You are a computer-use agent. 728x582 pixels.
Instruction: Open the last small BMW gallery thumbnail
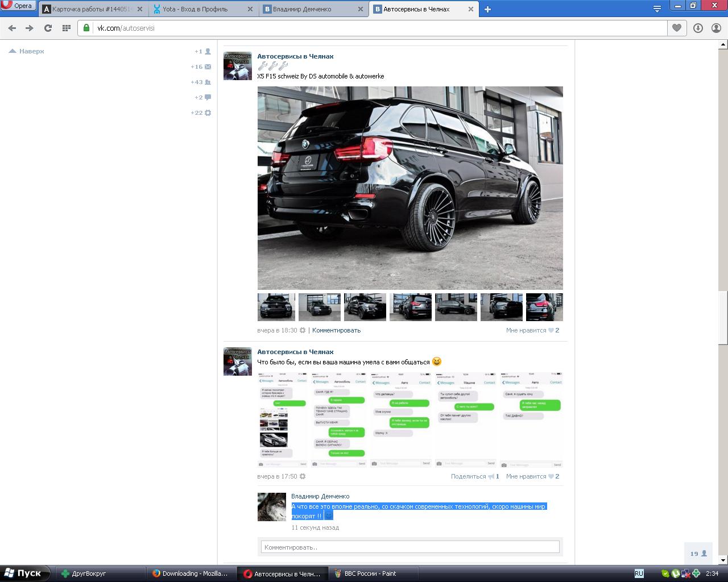[x=544, y=307]
